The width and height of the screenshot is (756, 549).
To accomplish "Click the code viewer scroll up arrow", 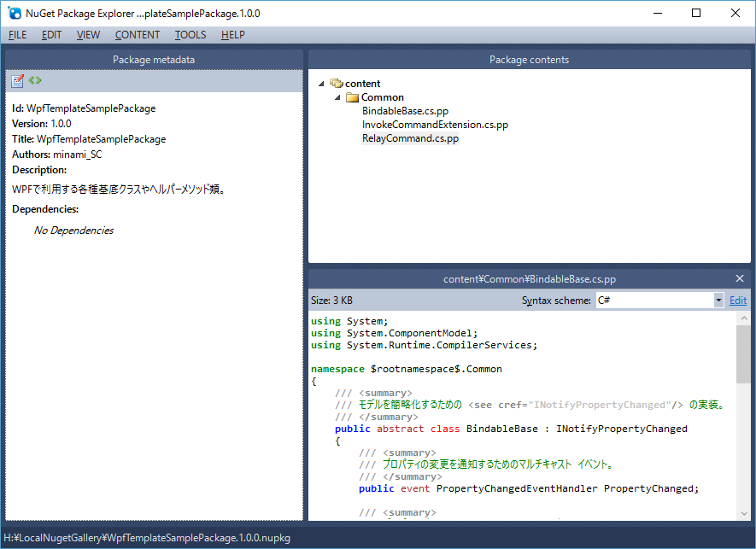I will (x=743, y=318).
